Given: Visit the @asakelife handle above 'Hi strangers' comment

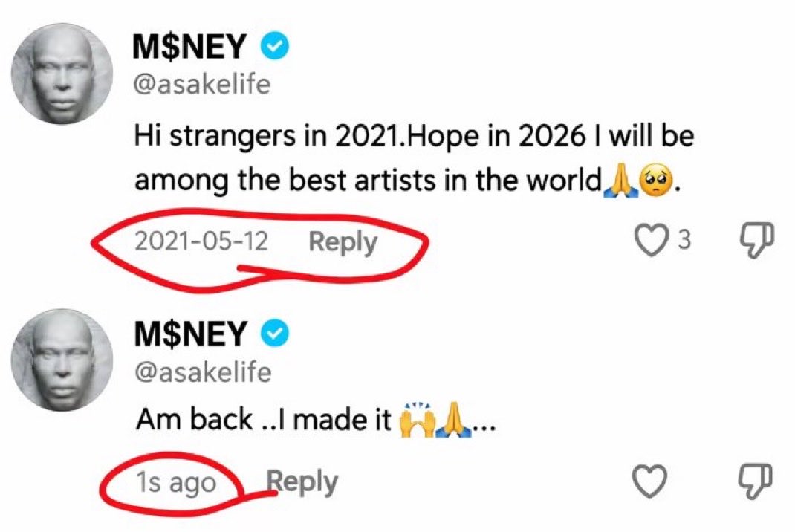Looking at the screenshot, I should tap(202, 84).
